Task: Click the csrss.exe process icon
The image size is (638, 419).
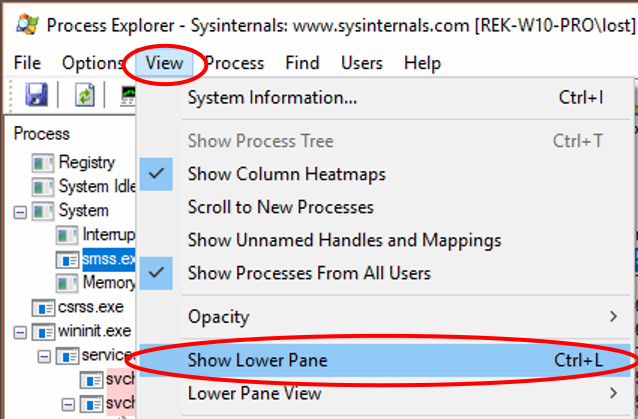Action: click(44, 307)
